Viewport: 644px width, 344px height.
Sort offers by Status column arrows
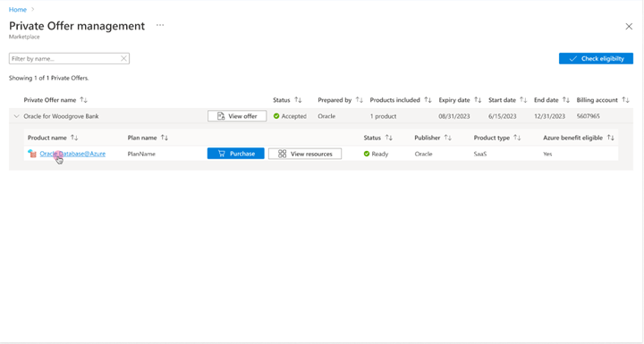click(x=298, y=100)
